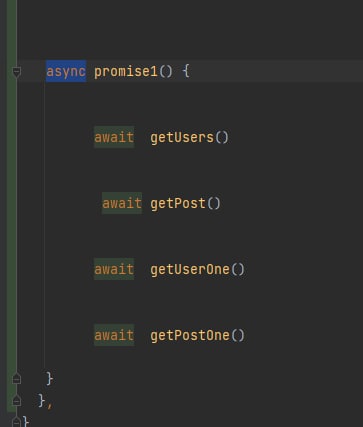The width and height of the screenshot is (363, 427).
Task: Click the getUserOne() call
Action: pos(198,269)
